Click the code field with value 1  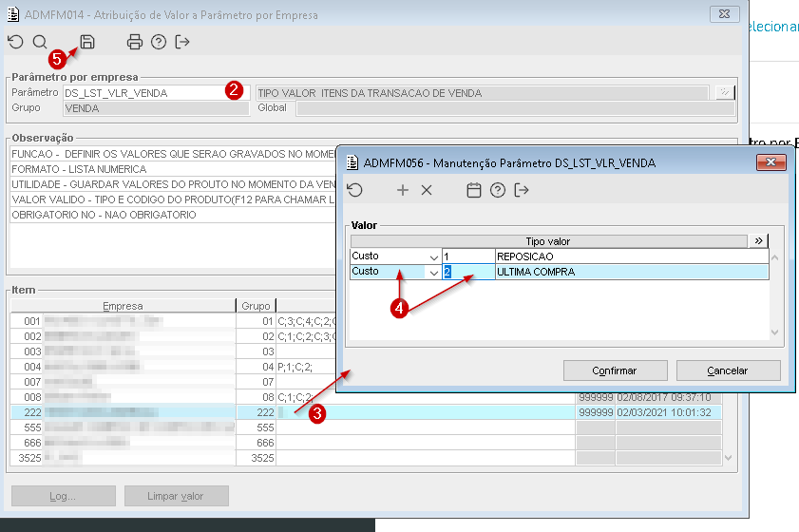click(x=468, y=256)
